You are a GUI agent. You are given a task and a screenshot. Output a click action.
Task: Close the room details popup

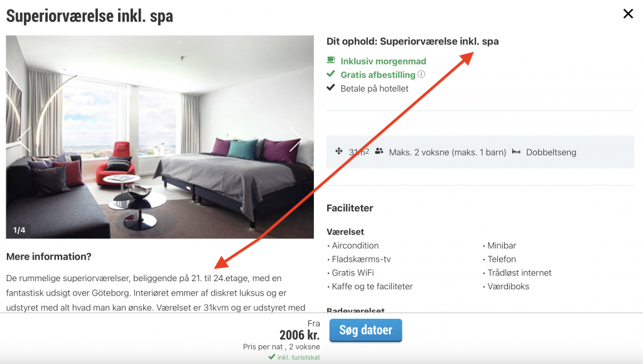(628, 14)
